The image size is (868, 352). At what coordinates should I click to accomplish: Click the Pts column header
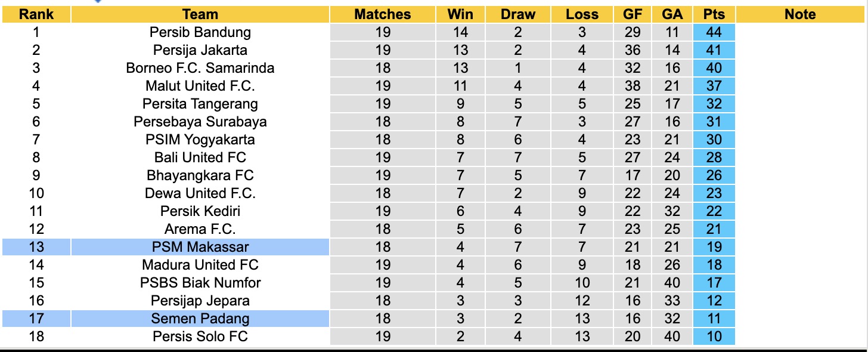point(714,14)
